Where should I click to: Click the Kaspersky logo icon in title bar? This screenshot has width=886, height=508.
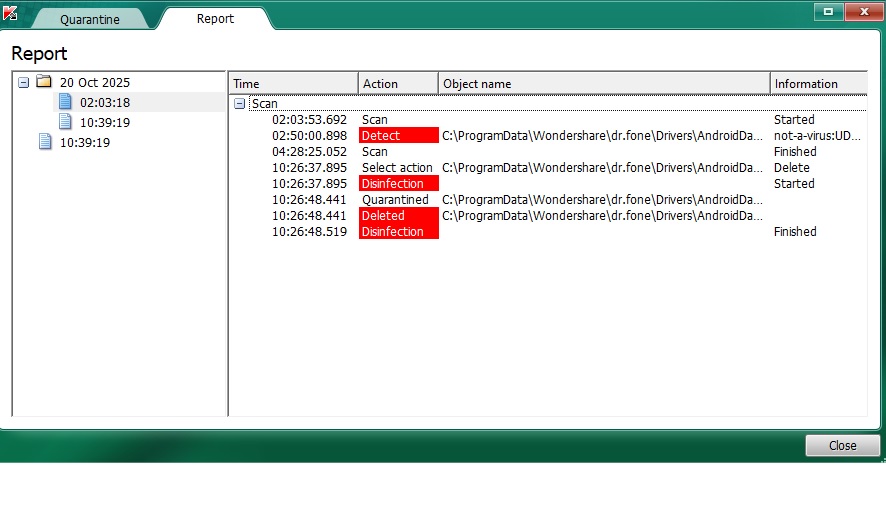coord(10,13)
